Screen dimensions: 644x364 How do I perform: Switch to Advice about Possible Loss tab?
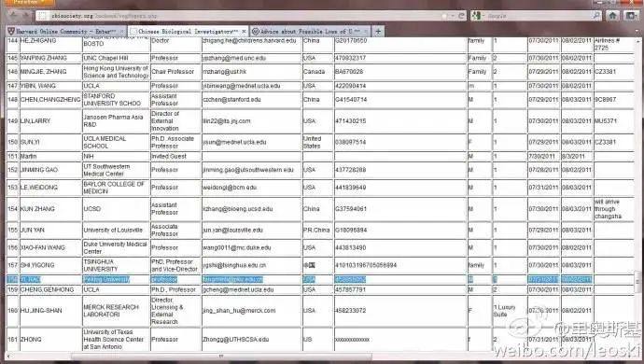point(310,31)
